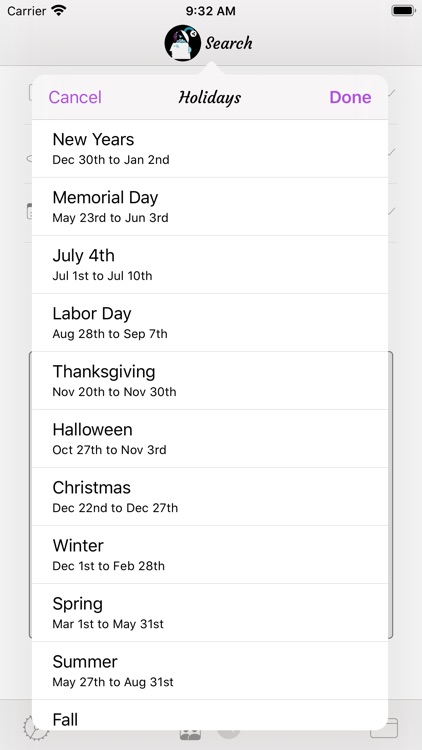
Task: Choose the Winter season row
Action: (210, 554)
